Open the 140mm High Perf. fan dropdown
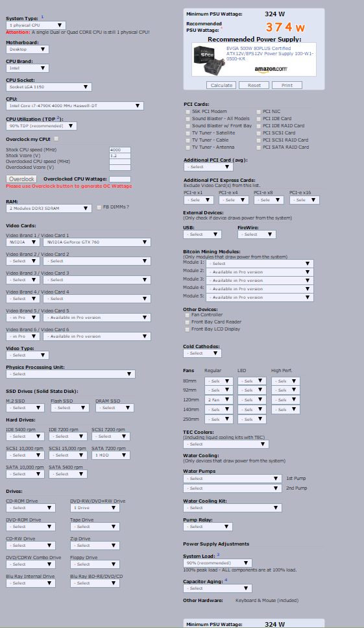Screen dimensions: 364x628 [x=286, y=409]
